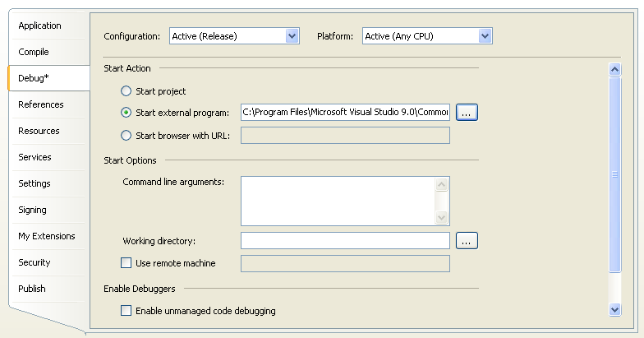Click the Working directory text field
This screenshot has width=644, height=338.
pyautogui.click(x=345, y=241)
